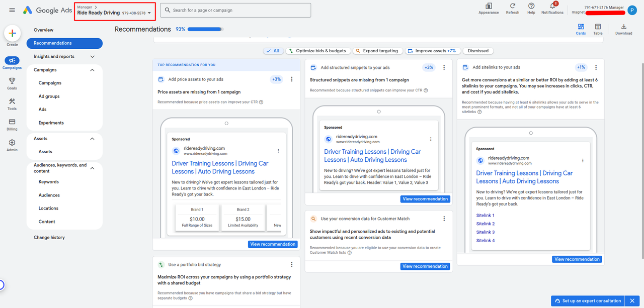This screenshot has width=644, height=308.
Task: Click price assets ad preview thumbnail
Action: tap(226, 177)
